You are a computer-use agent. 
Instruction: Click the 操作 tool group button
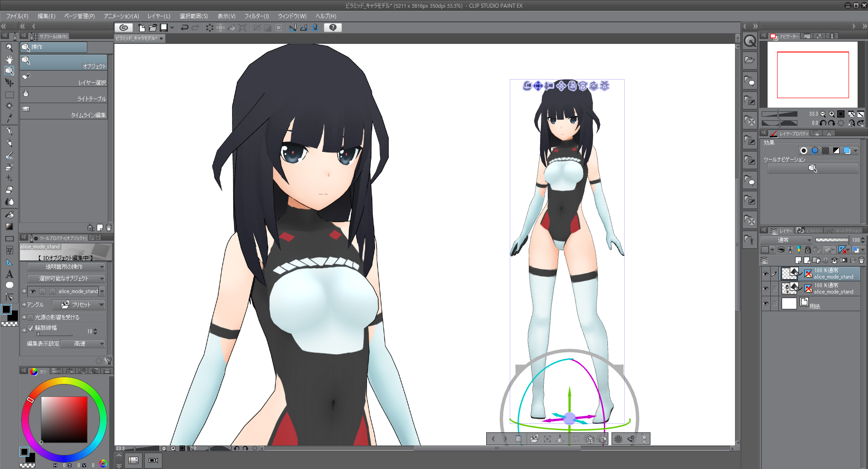(x=53, y=47)
